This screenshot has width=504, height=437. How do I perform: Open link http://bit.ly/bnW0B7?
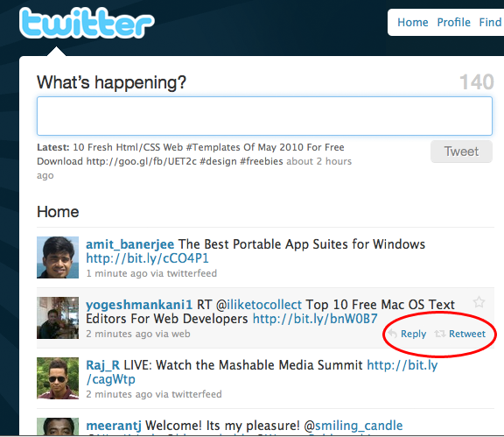point(315,319)
